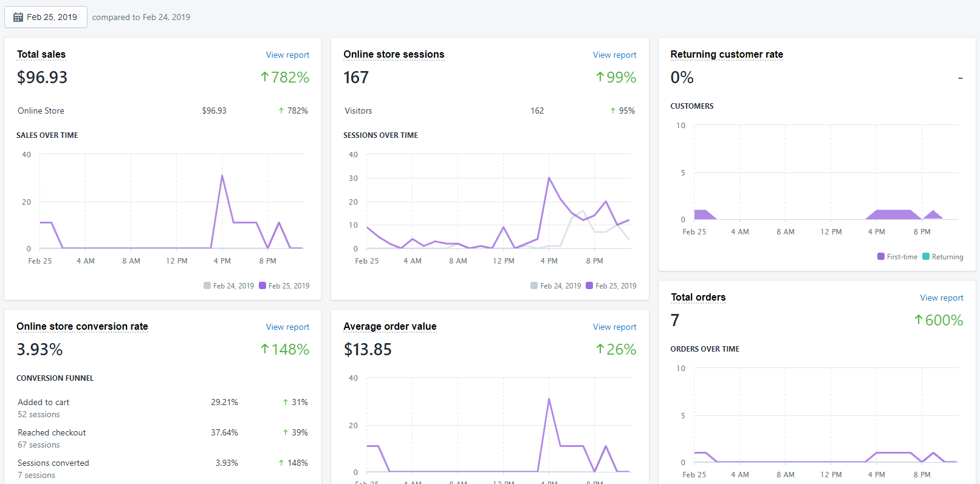This screenshot has height=484, width=980.
Task: Click purple Feb 25 swatch in sessions legend
Action: [x=589, y=285]
